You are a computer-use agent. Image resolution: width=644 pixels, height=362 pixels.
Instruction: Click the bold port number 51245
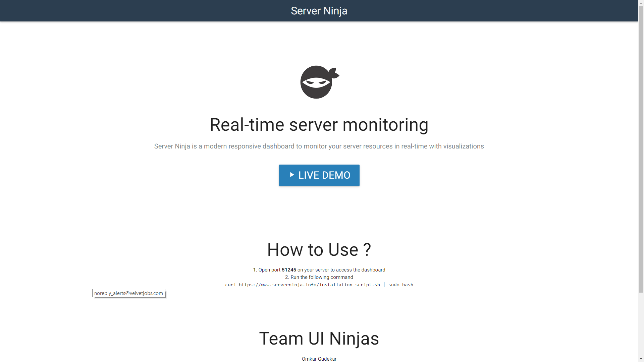(289, 270)
